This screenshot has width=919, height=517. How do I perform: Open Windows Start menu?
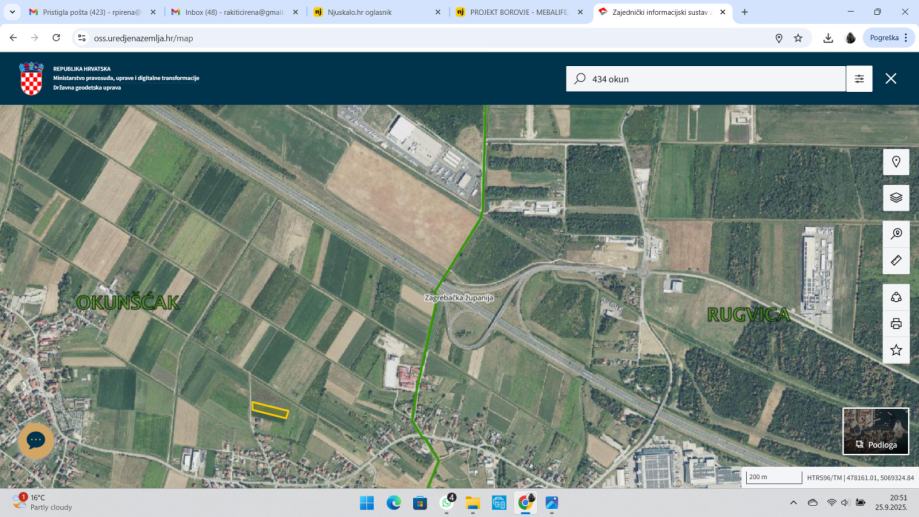tap(367, 503)
